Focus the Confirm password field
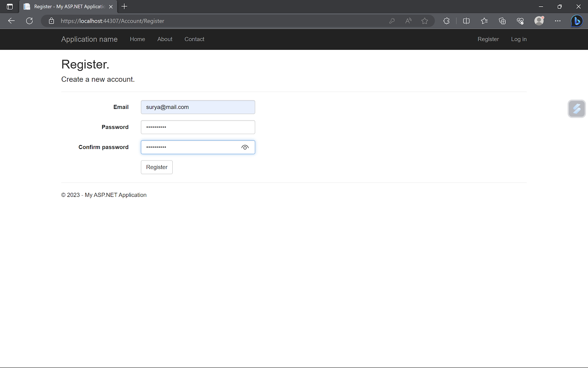 (x=198, y=147)
